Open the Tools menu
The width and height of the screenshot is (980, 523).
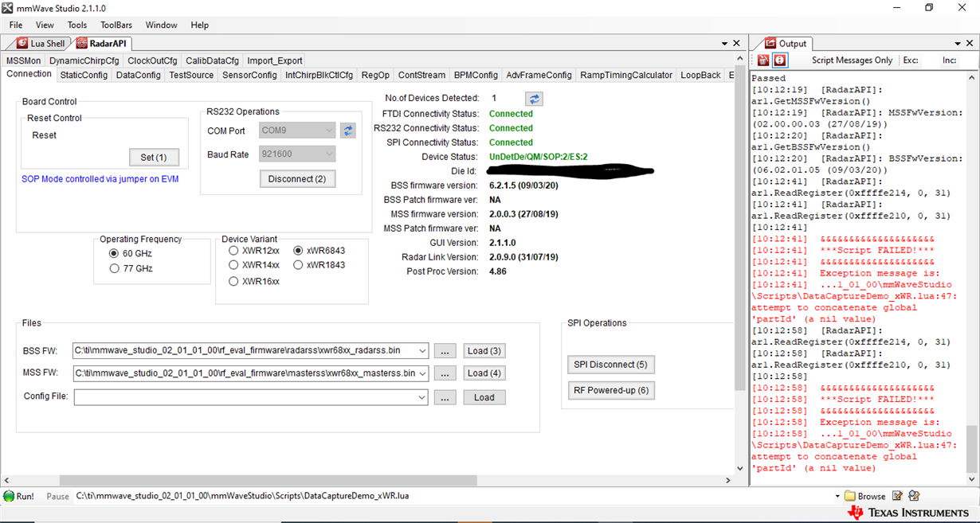(77, 25)
